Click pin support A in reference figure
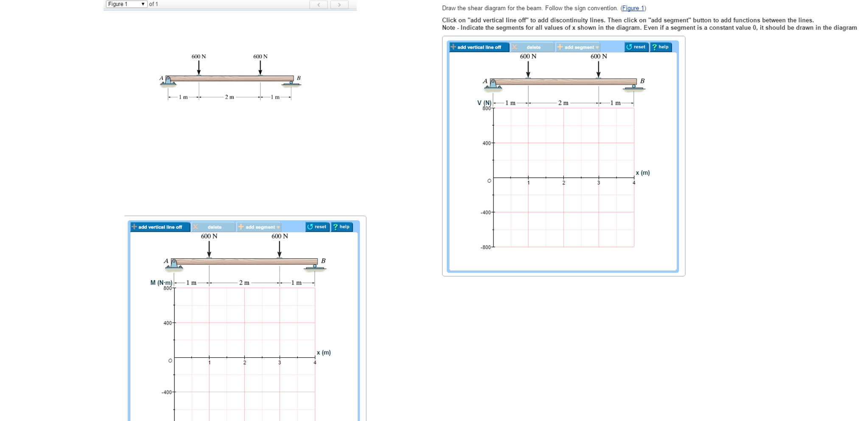 [x=168, y=81]
